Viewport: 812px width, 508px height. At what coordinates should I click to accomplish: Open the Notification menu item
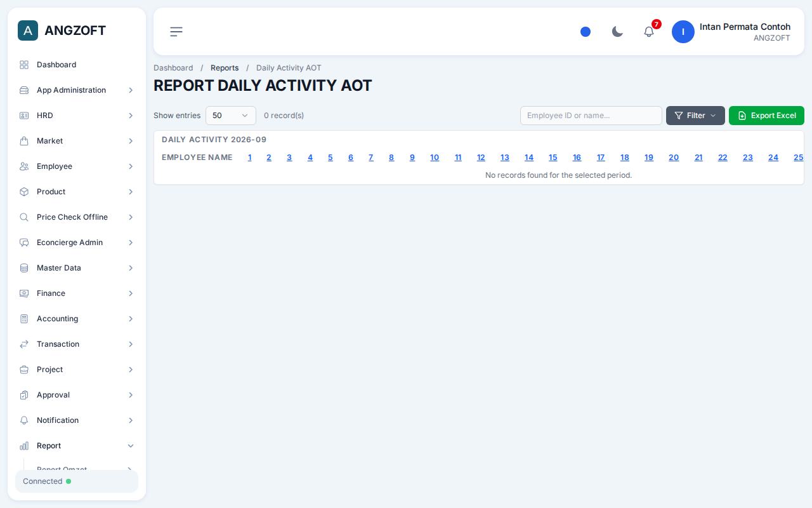point(77,420)
